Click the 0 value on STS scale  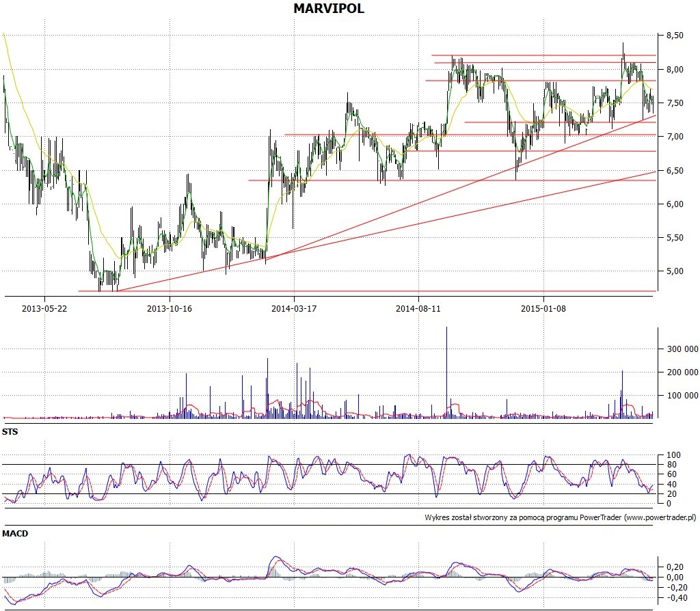tap(669, 504)
